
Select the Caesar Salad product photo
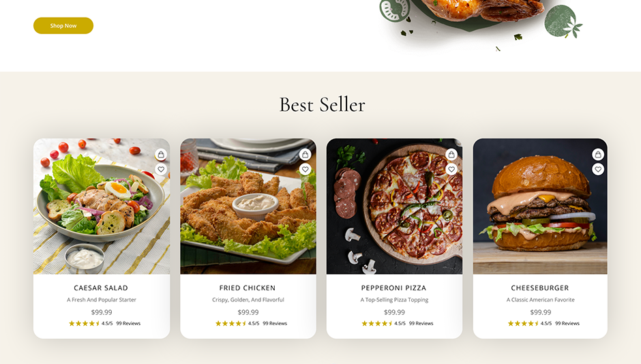click(102, 207)
